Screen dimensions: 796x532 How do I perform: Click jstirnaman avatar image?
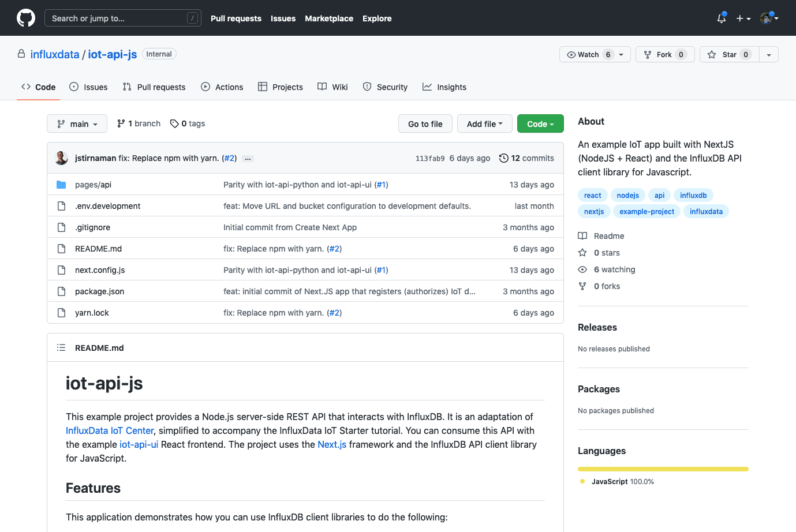coord(62,158)
